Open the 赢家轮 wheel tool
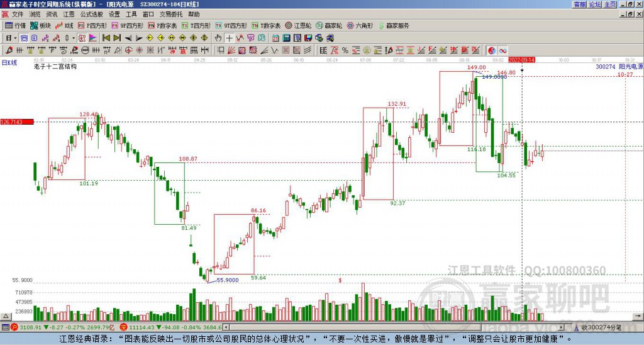The image size is (644, 345). 329,25
